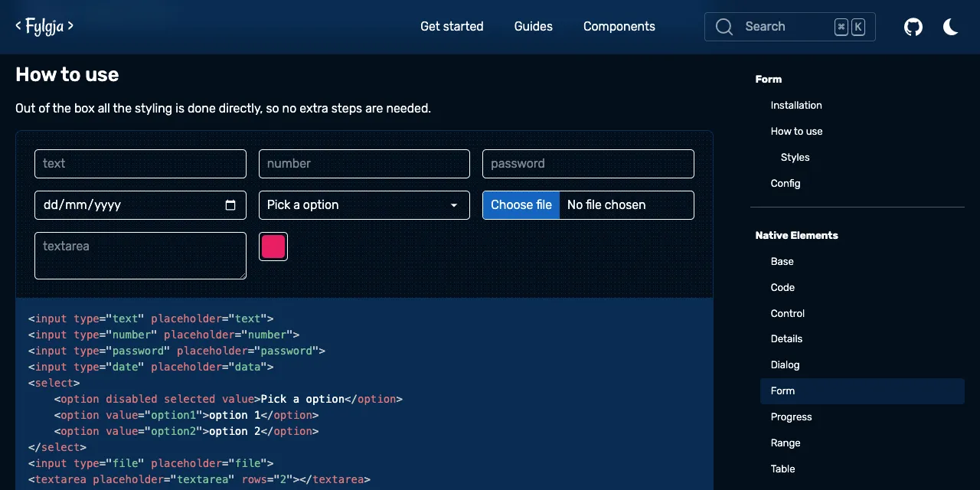Click the Get started nav item

(452, 26)
